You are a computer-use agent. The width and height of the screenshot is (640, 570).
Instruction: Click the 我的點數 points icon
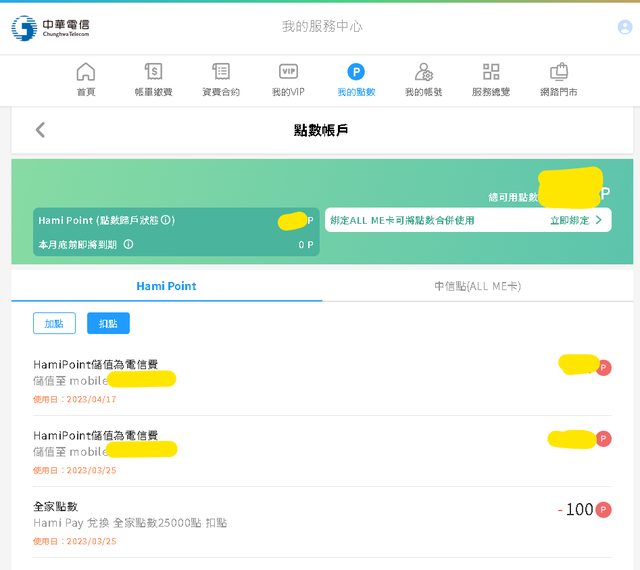tap(356, 80)
